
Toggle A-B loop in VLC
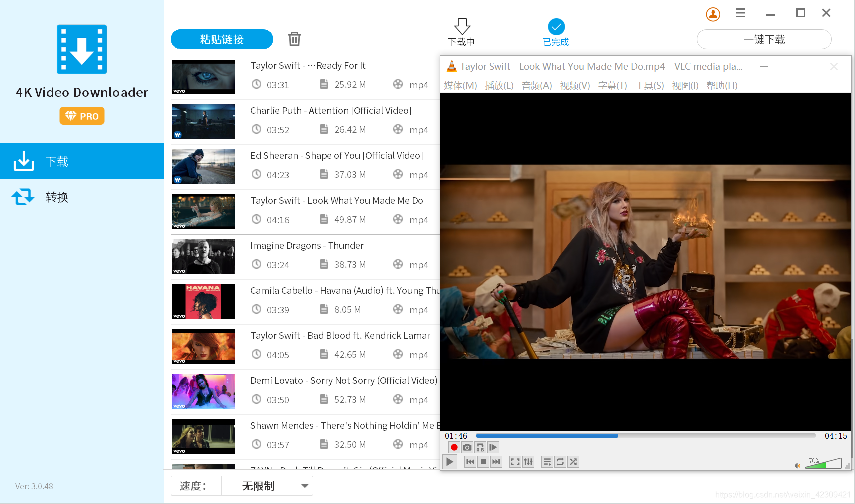(x=480, y=447)
